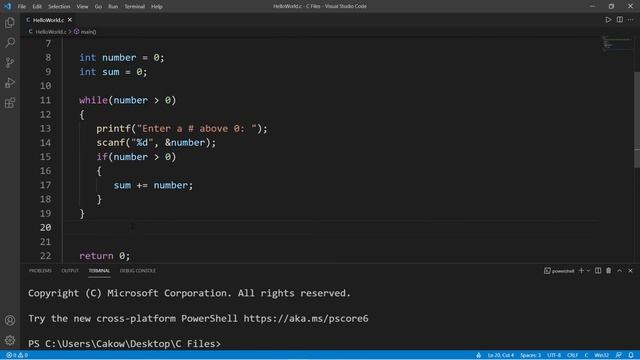Screen dimensions: 640x360
Task: Run the code with the play icon
Action: pos(608,20)
